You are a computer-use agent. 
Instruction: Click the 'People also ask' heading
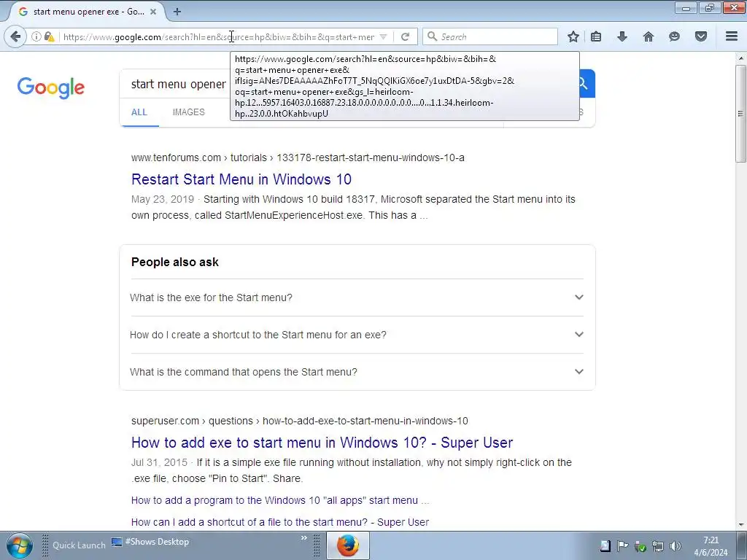point(175,262)
